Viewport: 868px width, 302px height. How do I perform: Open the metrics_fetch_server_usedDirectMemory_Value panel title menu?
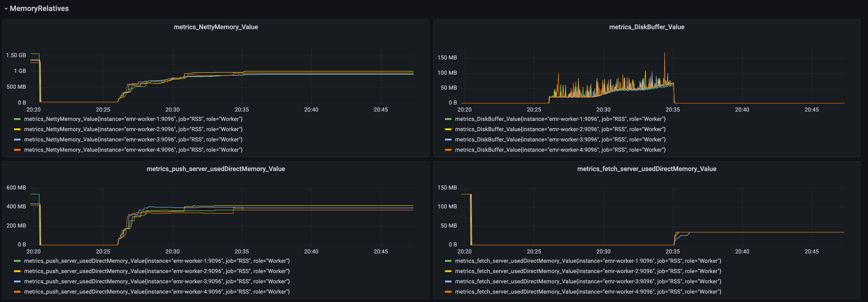(647, 169)
